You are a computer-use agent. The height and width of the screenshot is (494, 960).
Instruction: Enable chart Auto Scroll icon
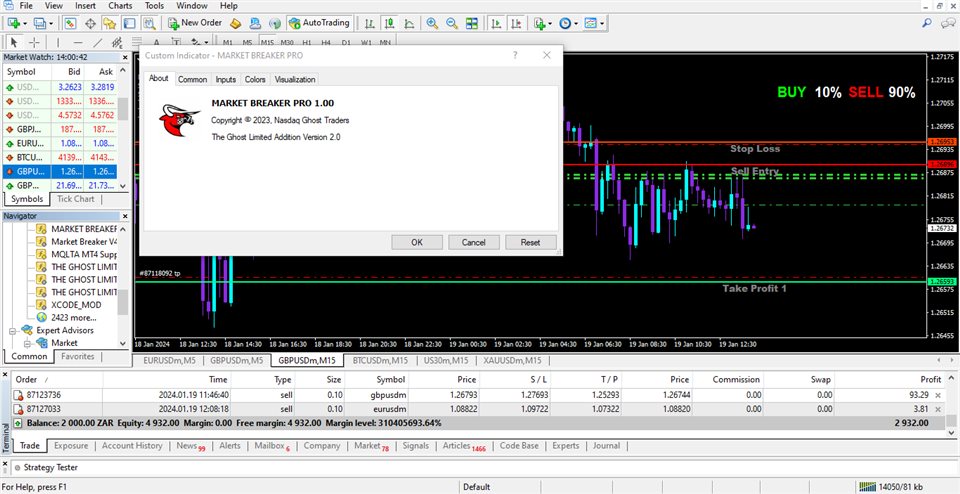pyautogui.click(x=497, y=23)
